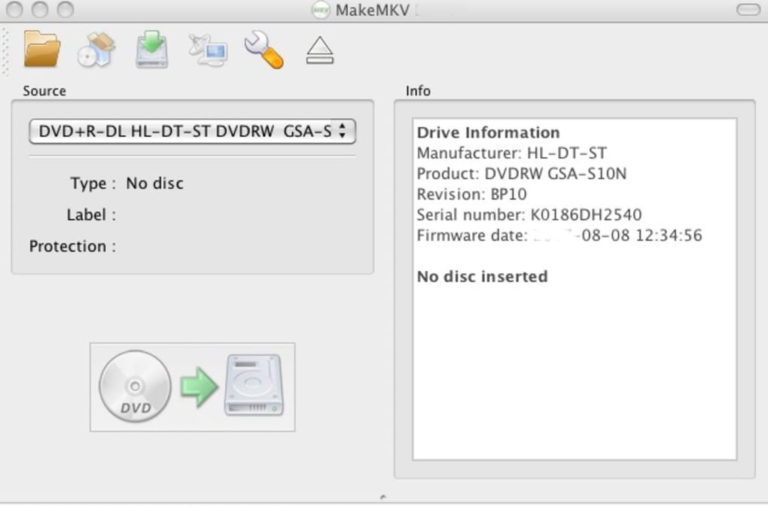Click the 'No disc' type value
The height and width of the screenshot is (507, 768).
coord(155,183)
